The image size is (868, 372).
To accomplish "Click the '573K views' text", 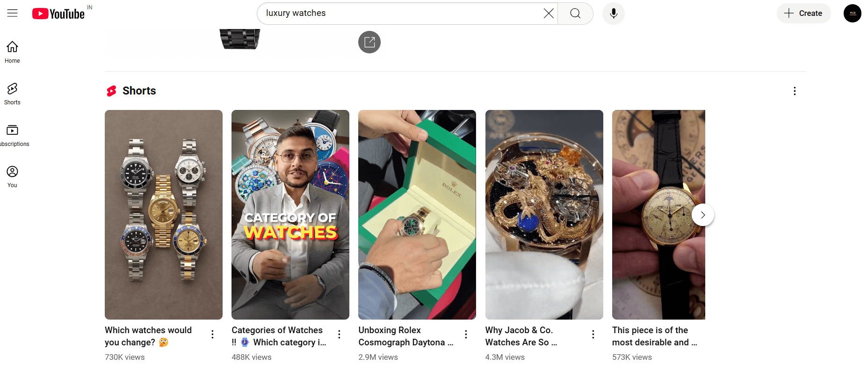I will [x=632, y=357].
